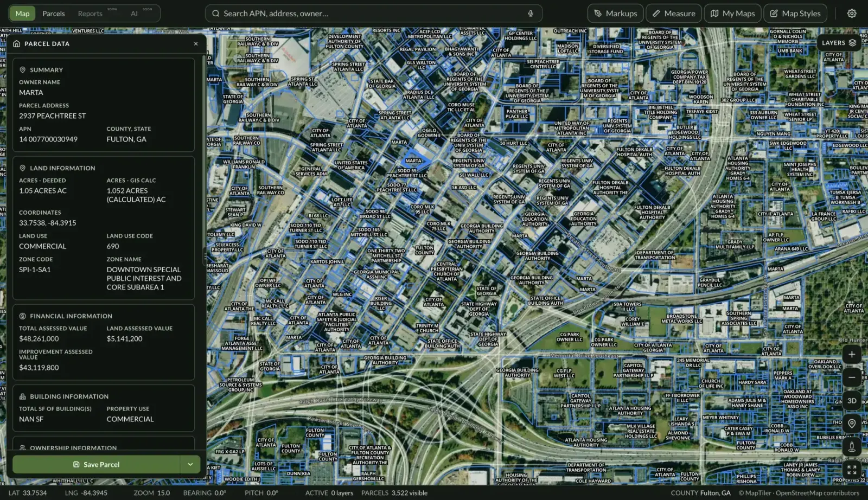Open settings via the gear icon
This screenshot has height=500, width=868.
point(852,14)
